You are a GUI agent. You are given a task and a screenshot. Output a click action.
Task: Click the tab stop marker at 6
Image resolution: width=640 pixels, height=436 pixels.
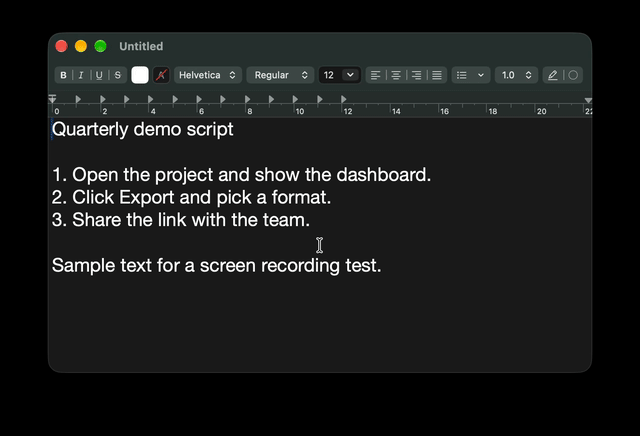point(199,99)
